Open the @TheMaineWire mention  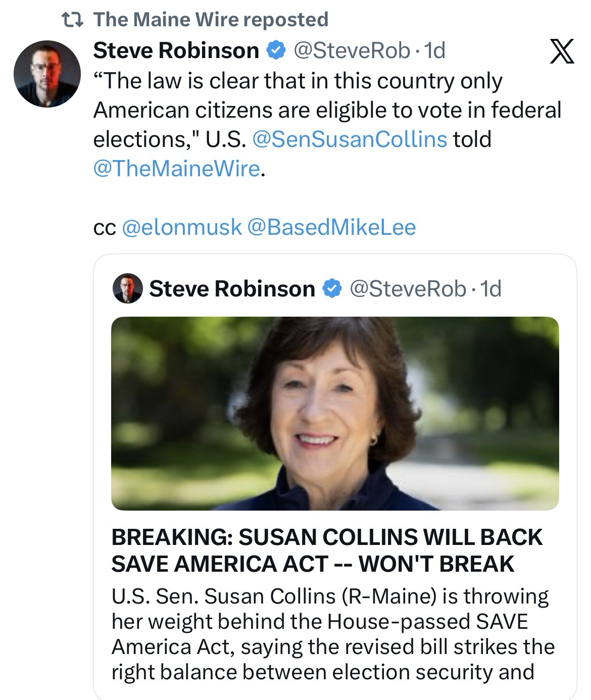(x=177, y=168)
